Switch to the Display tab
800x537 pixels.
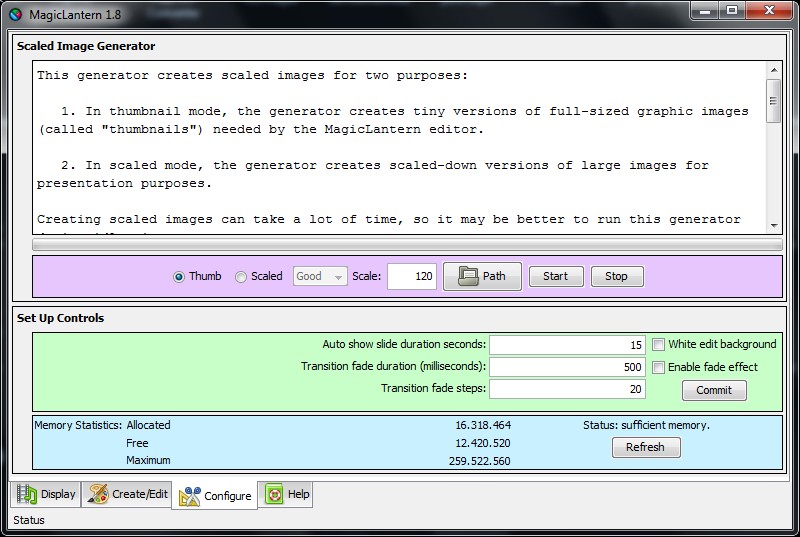pyautogui.click(x=46, y=494)
